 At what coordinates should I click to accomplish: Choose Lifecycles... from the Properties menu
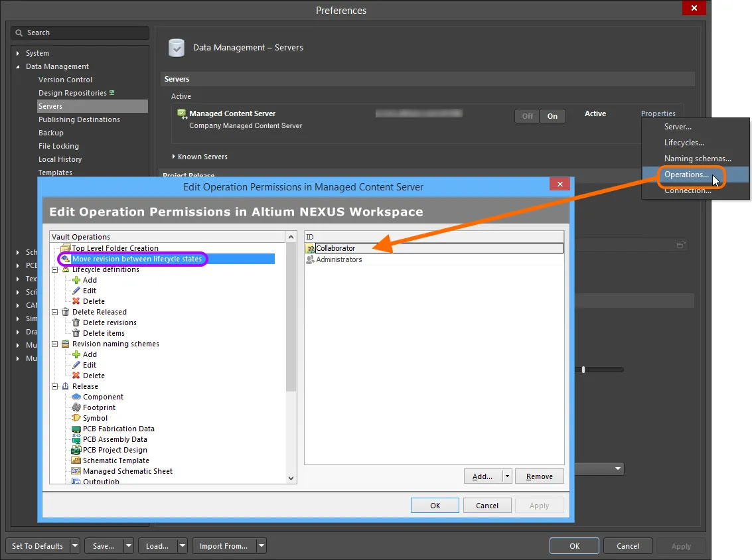tap(696, 143)
